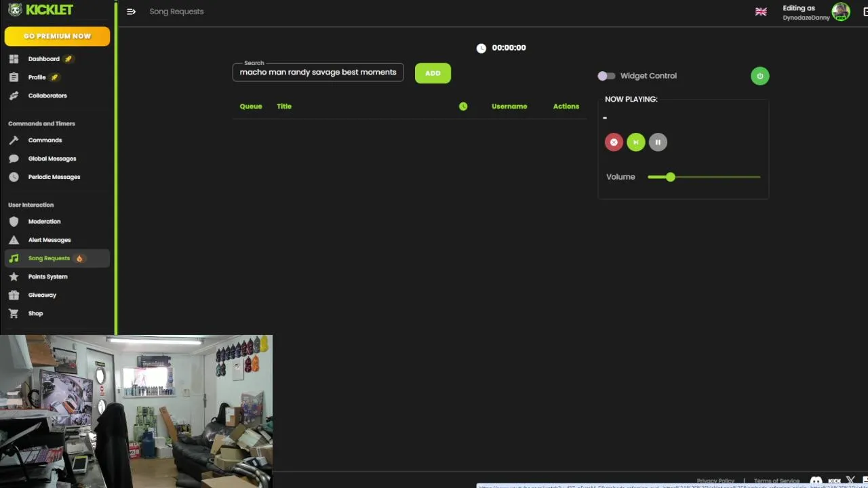Open the X (Twitter) icon in footer

coord(851,481)
